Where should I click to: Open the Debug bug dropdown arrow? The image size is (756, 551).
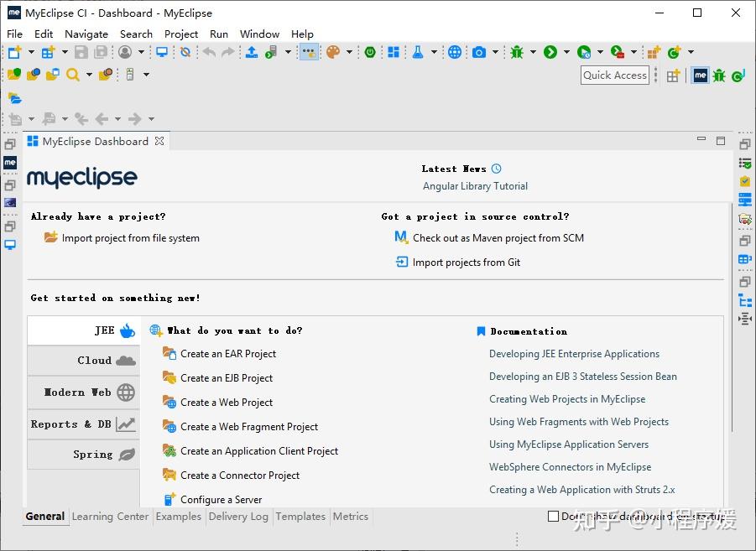[x=533, y=52]
